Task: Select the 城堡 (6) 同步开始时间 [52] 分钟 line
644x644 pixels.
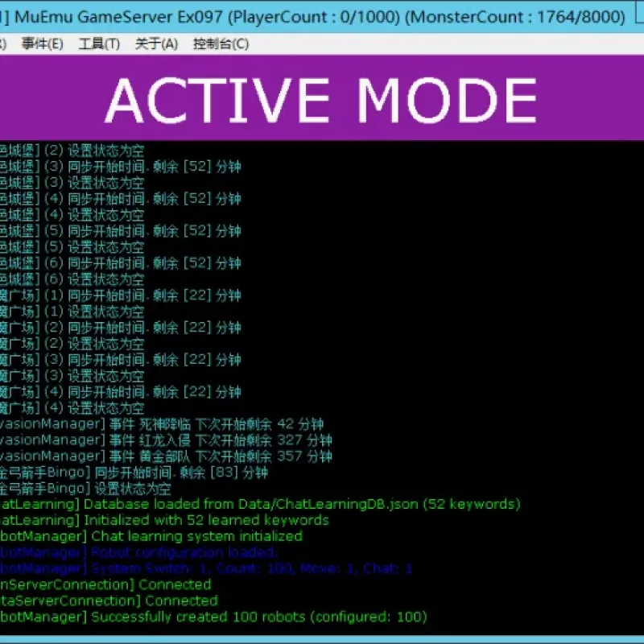Action: point(120,263)
